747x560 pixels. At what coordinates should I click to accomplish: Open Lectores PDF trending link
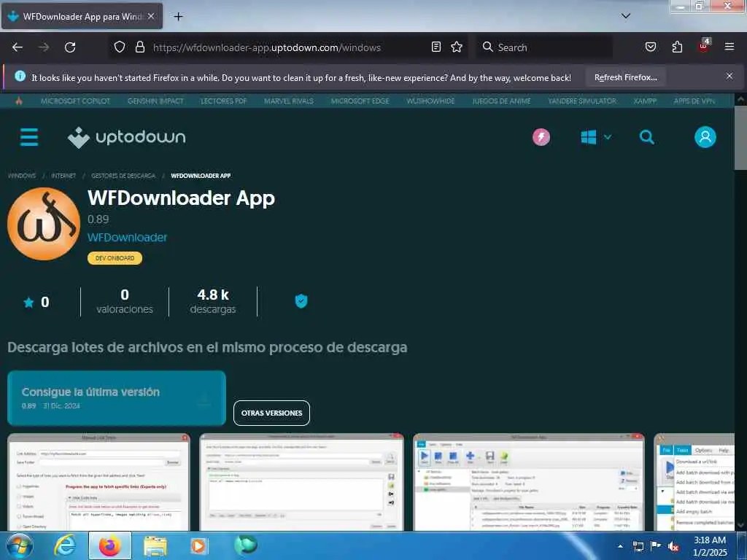tap(223, 101)
